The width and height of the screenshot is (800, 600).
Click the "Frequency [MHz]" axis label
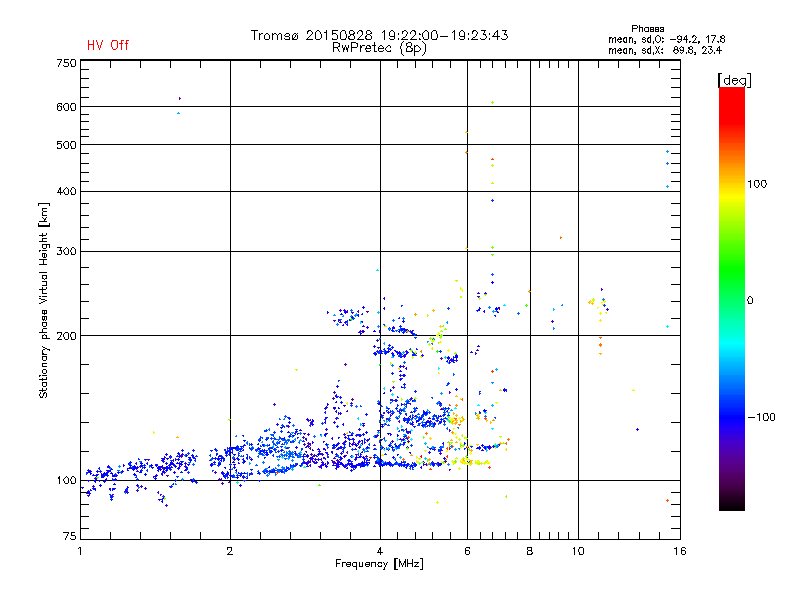[379, 564]
